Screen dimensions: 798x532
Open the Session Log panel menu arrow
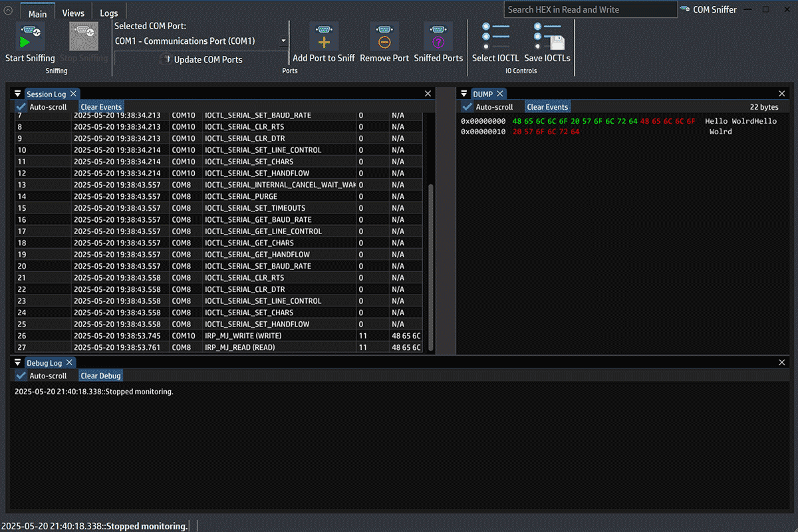pos(19,94)
